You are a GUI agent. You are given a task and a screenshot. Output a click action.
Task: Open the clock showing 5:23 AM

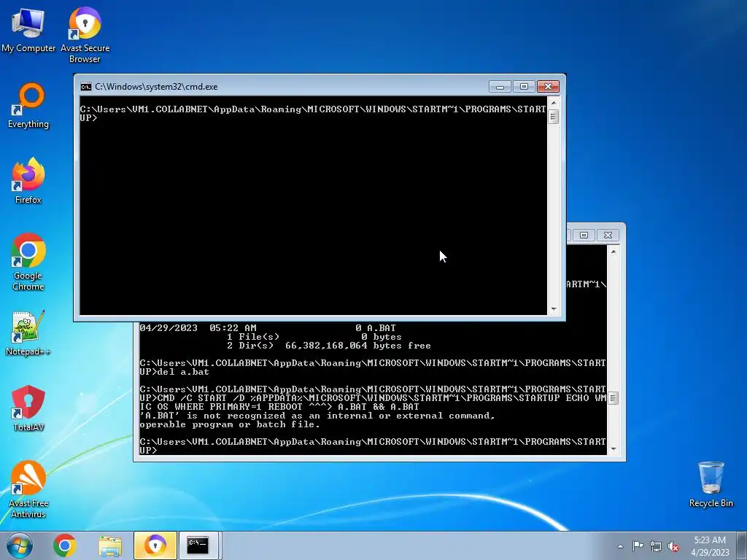coord(710,546)
